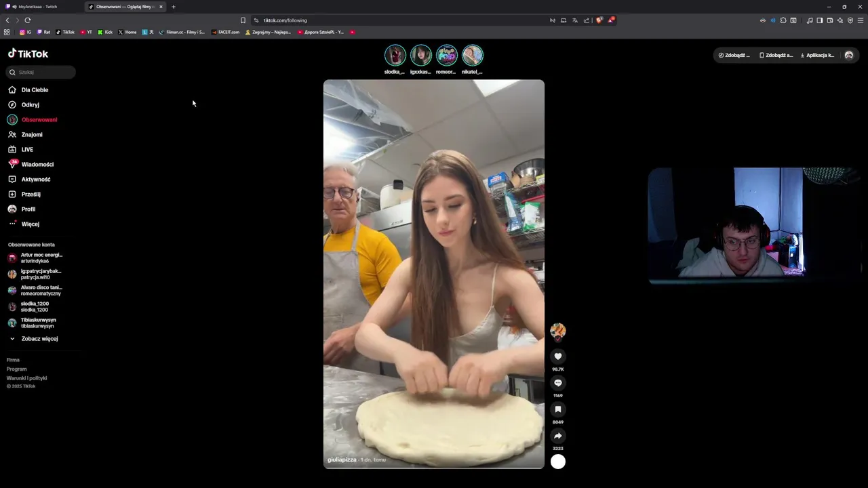
Task: Open arturindyka6 followed account
Action: (35, 258)
